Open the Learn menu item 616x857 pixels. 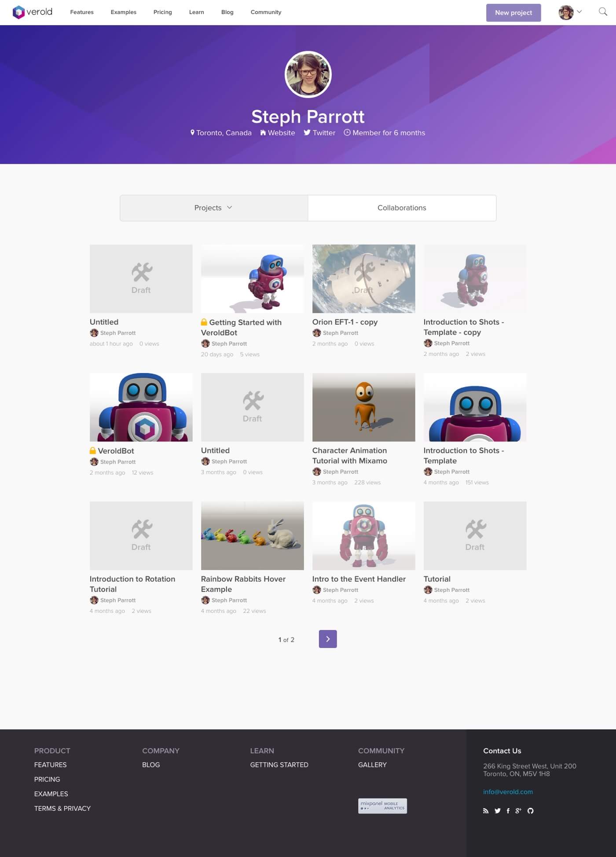pos(197,12)
